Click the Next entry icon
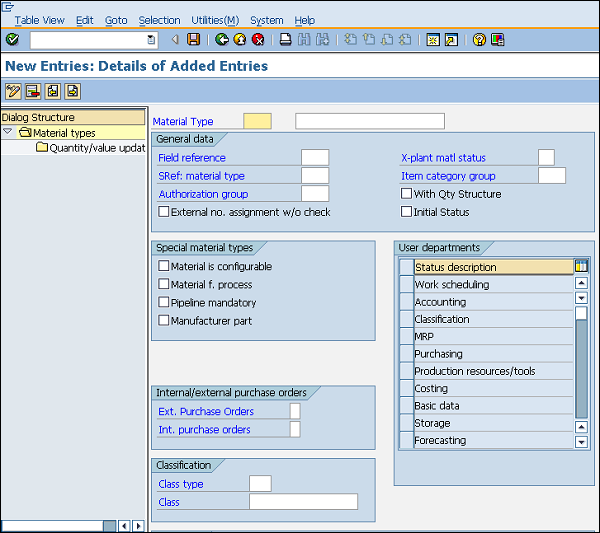This screenshot has width=600, height=533. [73, 91]
